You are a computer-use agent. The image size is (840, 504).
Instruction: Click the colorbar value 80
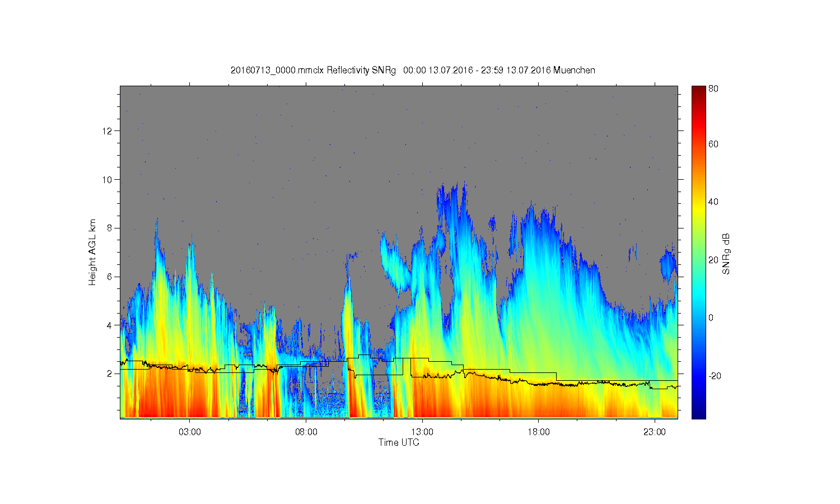(713, 89)
